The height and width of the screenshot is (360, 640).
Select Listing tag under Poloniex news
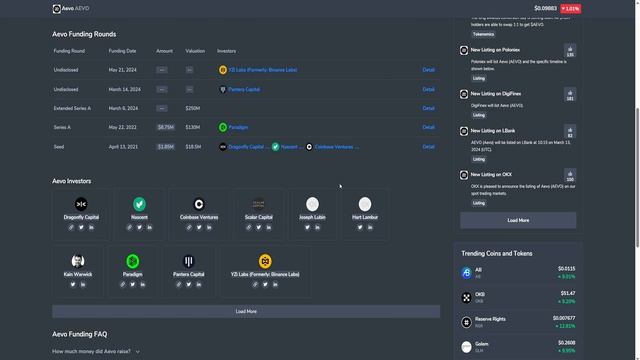pos(479,78)
